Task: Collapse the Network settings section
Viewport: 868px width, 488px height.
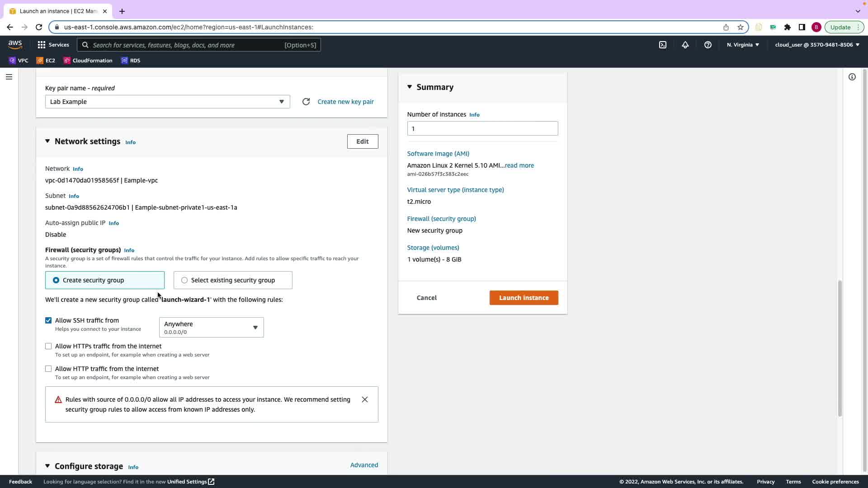Action: [x=47, y=141]
